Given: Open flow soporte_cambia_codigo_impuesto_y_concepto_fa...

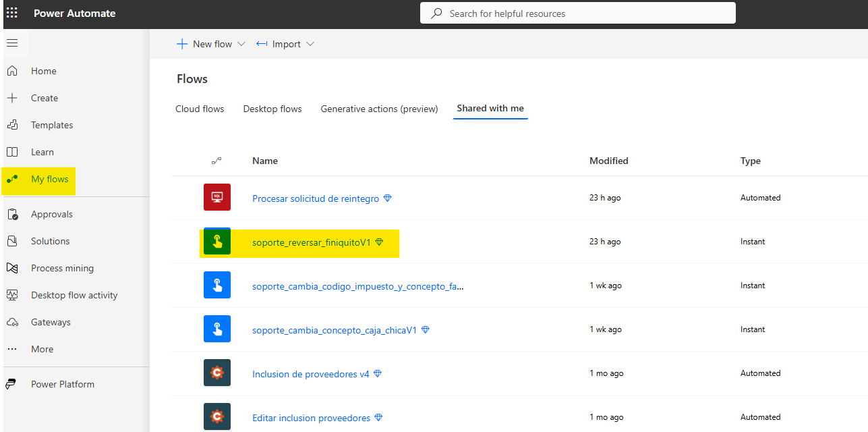Looking at the screenshot, I should pyautogui.click(x=358, y=286).
